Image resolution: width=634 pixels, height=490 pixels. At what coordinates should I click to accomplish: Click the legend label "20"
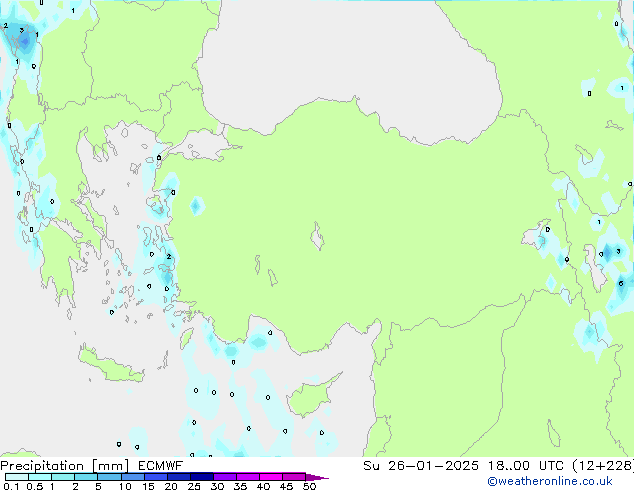click(x=171, y=486)
